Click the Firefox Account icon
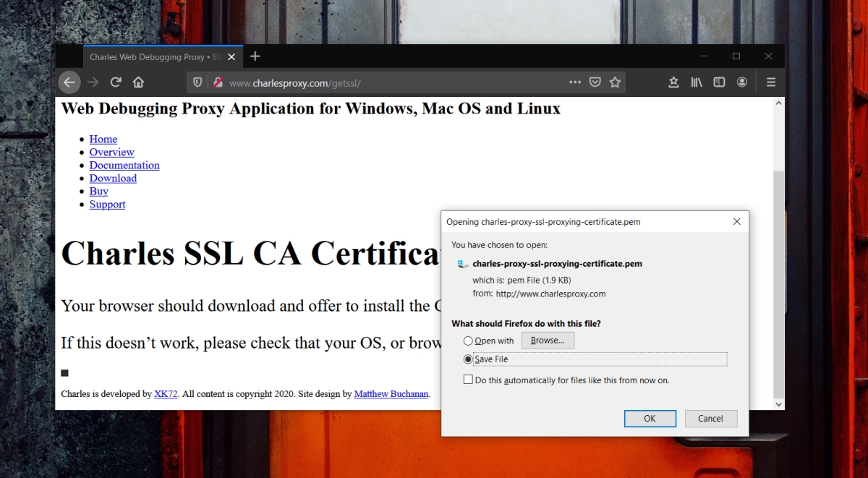This screenshot has width=868, height=478. click(741, 82)
